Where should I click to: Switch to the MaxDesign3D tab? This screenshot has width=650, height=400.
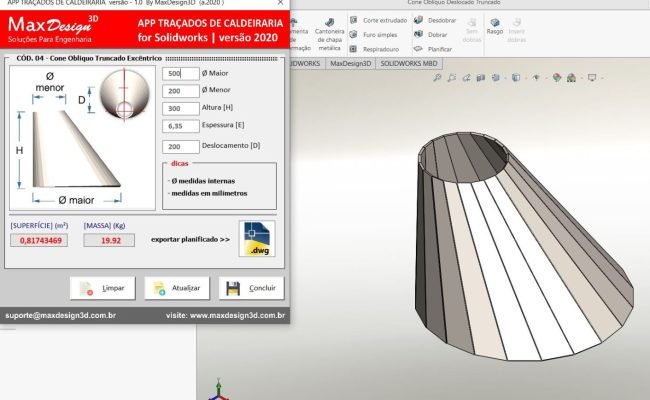tap(350, 63)
